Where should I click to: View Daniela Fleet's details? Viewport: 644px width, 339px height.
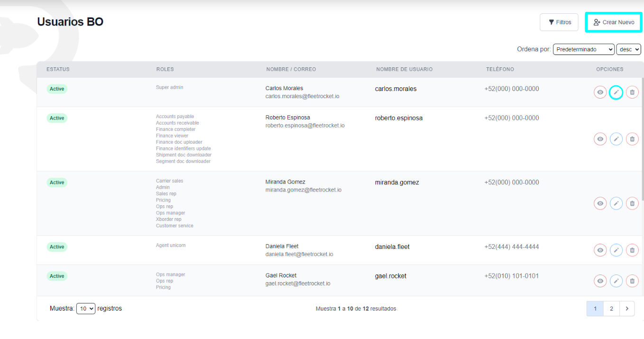[x=600, y=250]
